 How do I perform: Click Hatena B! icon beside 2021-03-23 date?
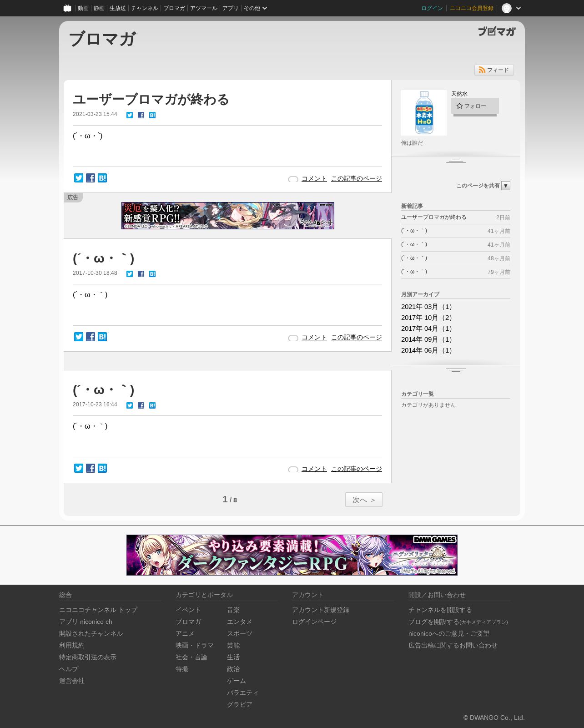point(152,115)
